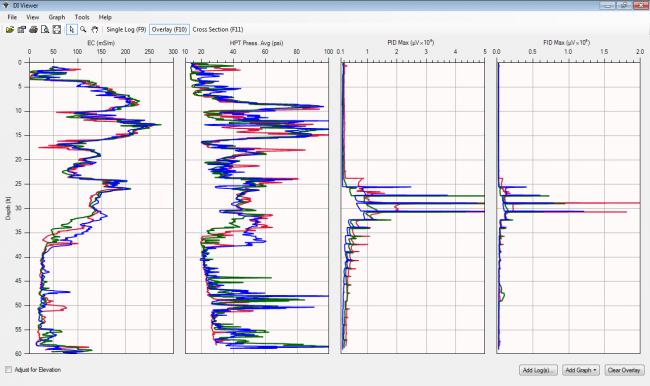Screen dimensions: 650x386
Task: Toggle the Adjust for Elevation checkbox
Action: point(8,369)
